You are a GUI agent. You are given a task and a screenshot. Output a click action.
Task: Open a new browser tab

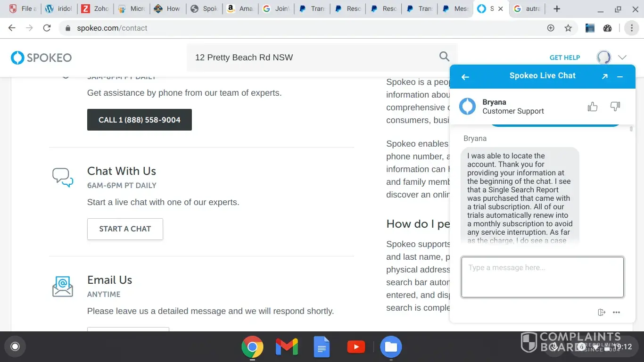click(557, 9)
